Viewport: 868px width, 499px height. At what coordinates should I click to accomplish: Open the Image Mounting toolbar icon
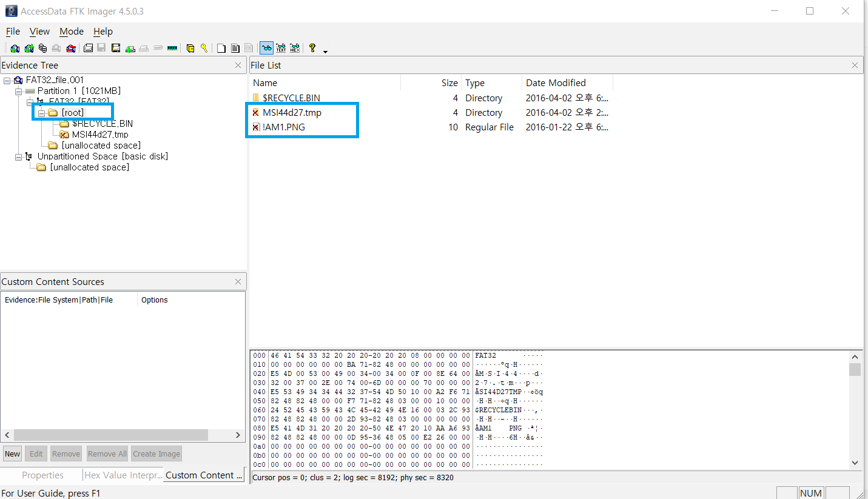click(42, 49)
